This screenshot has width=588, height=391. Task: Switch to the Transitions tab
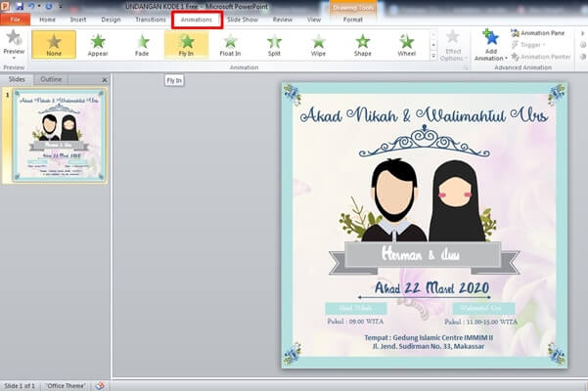[x=151, y=20]
